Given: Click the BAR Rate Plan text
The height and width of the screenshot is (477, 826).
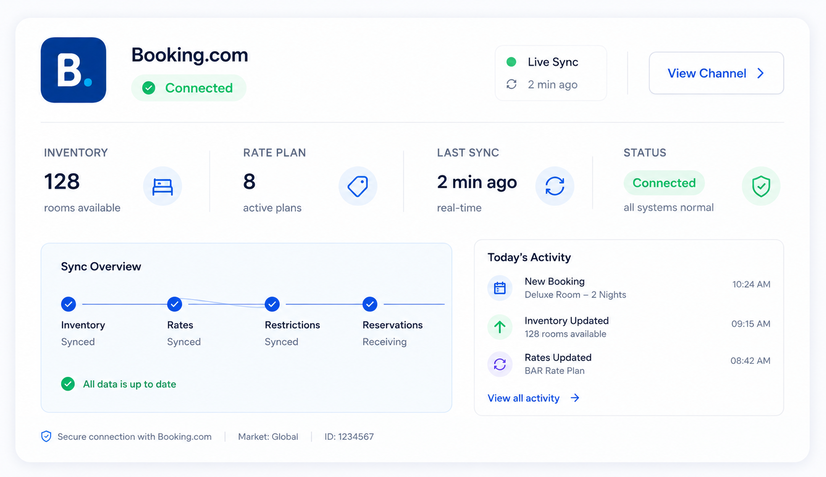Looking at the screenshot, I should [x=554, y=371].
